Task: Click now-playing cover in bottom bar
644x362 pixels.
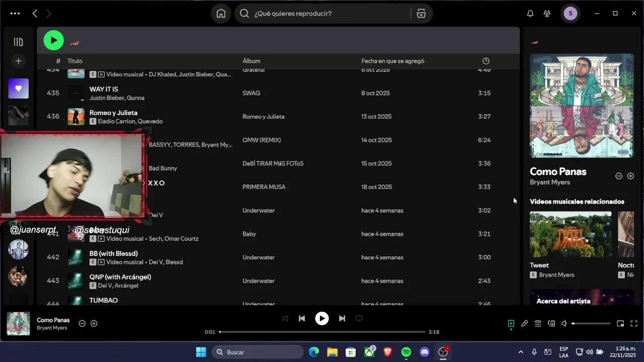Action: [18, 323]
